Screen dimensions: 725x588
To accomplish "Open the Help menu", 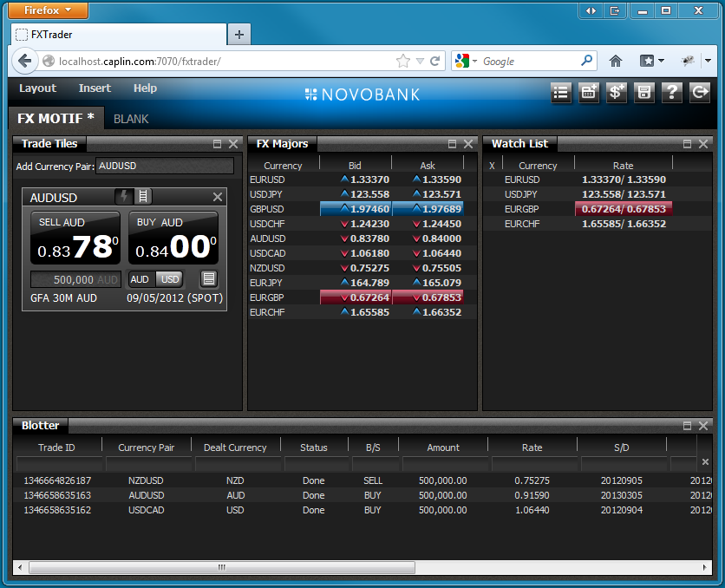I will click(145, 88).
